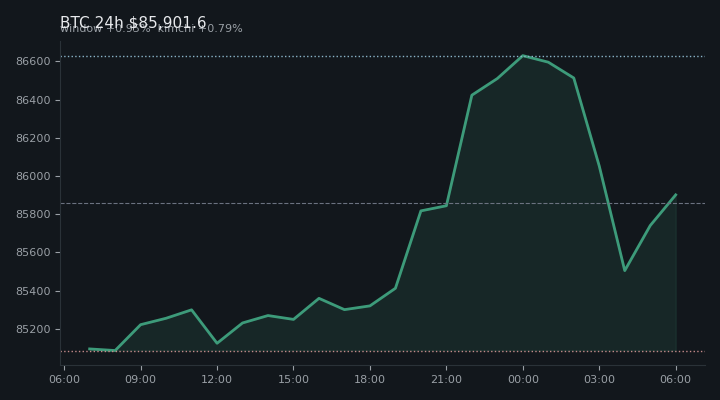This screenshot has width=720, height=400.
Task: Select the 03:00 time axis label
Action: 599,379
